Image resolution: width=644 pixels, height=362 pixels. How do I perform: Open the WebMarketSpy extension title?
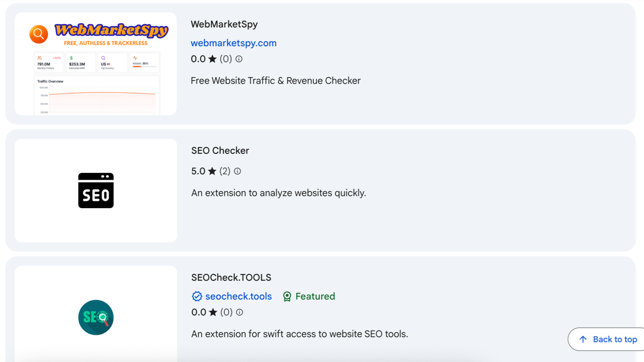coord(224,24)
